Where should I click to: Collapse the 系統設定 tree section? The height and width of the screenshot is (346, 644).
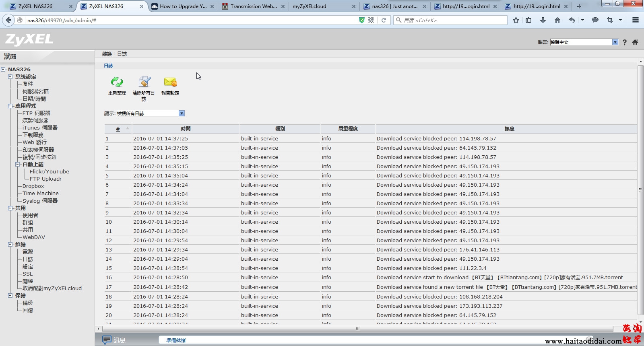[10, 76]
